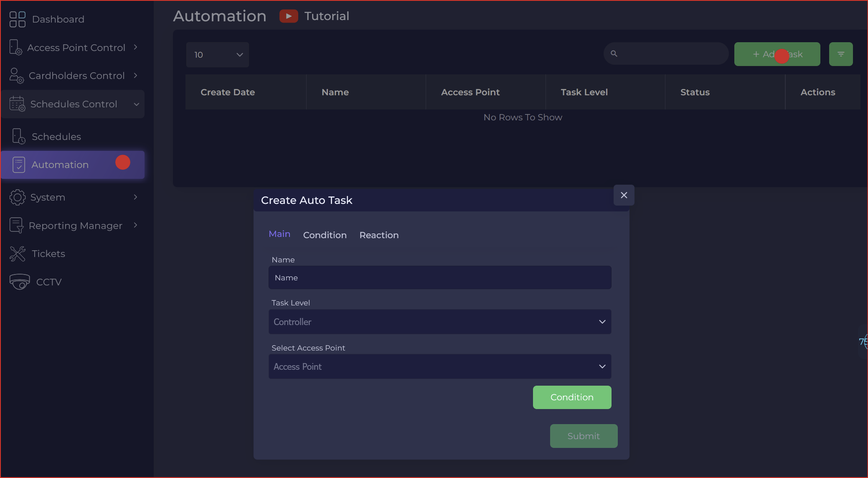
Task: Play the Tutorial video icon
Action: (289, 16)
